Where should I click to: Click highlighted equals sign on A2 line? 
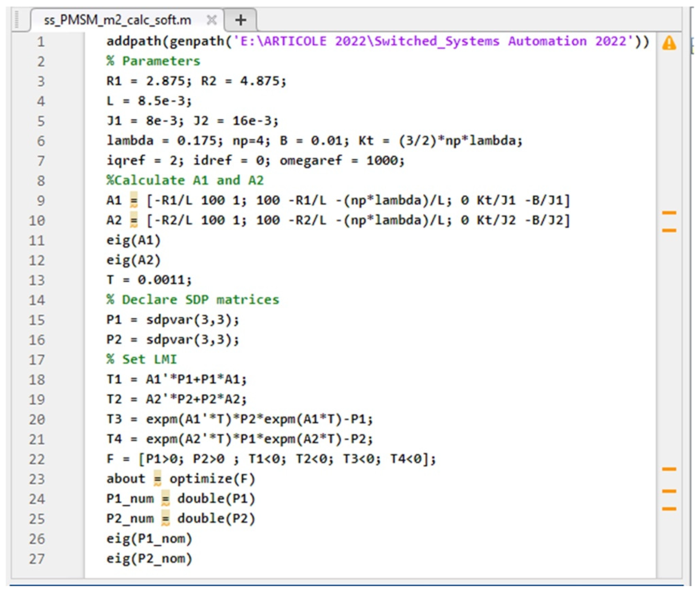(x=134, y=221)
